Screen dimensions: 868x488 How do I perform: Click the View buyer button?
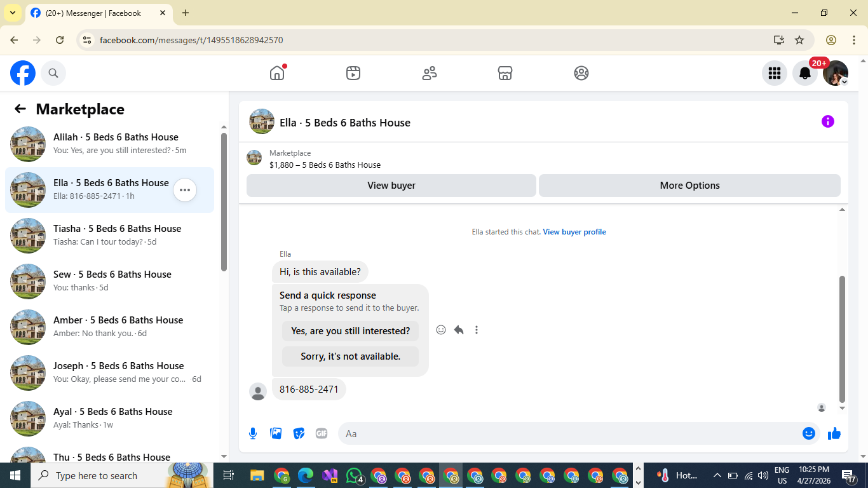pyautogui.click(x=391, y=186)
